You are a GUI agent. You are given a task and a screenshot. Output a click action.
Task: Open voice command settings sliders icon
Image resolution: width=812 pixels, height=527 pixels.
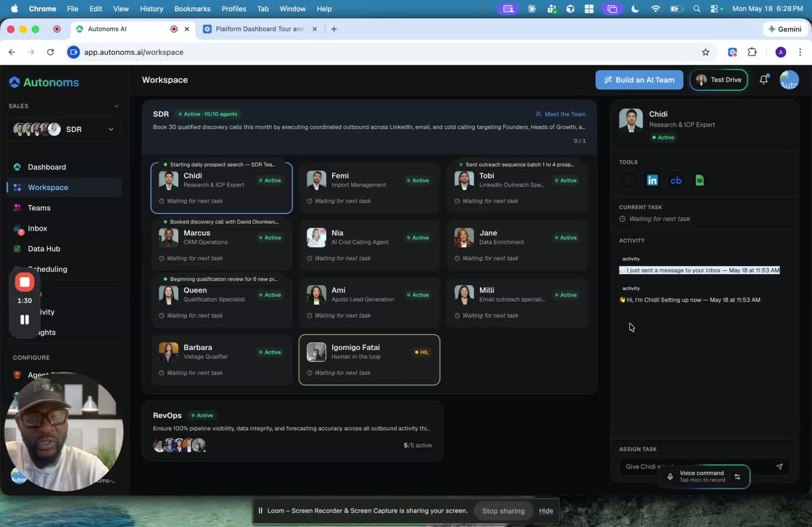click(737, 476)
